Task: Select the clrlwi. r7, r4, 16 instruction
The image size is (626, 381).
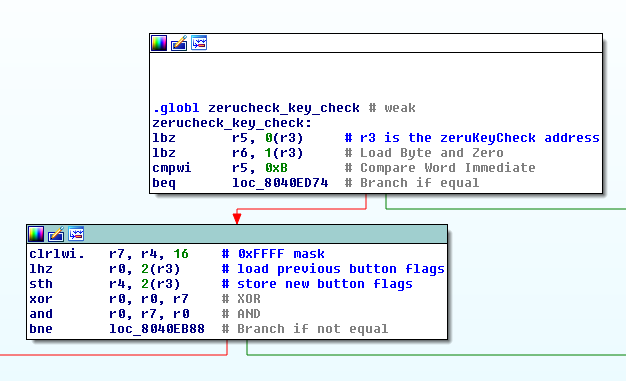Action: click(109, 254)
